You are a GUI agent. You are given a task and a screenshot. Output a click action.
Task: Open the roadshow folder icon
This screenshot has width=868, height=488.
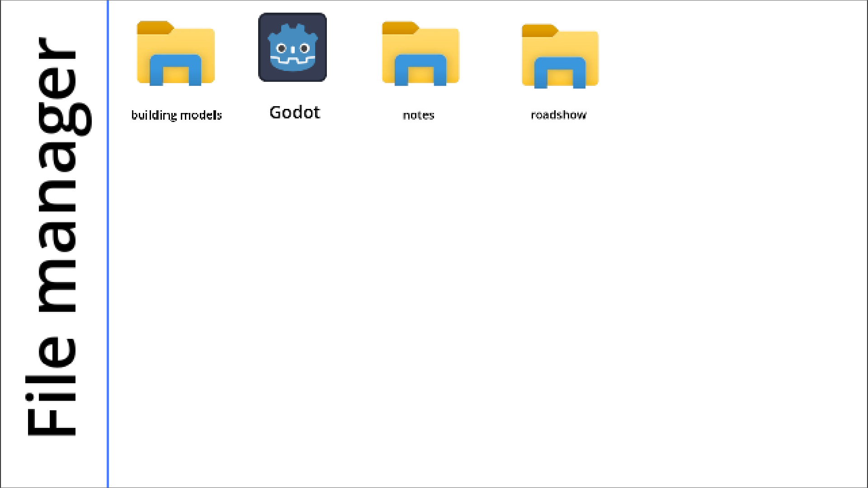click(560, 56)
